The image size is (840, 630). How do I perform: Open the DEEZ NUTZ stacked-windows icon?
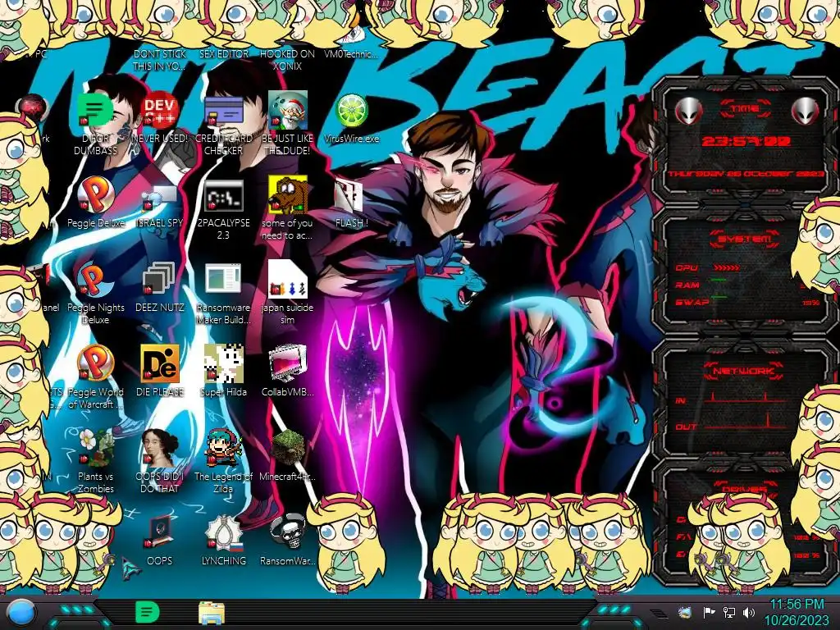[160, 280]
